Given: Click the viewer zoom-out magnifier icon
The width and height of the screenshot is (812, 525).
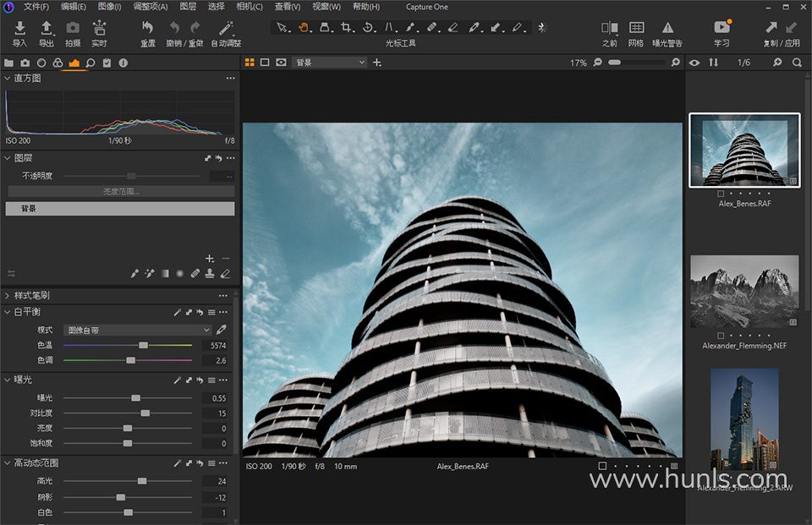Looking at the screenshot, I should click(x=598, y=62).
